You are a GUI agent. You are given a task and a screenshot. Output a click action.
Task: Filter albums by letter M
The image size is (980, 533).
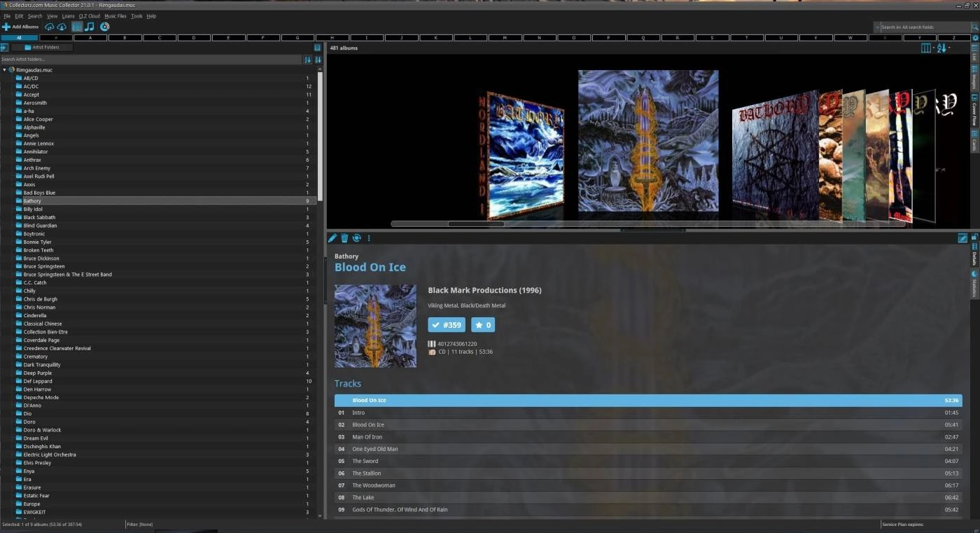[x=506, y=38]
